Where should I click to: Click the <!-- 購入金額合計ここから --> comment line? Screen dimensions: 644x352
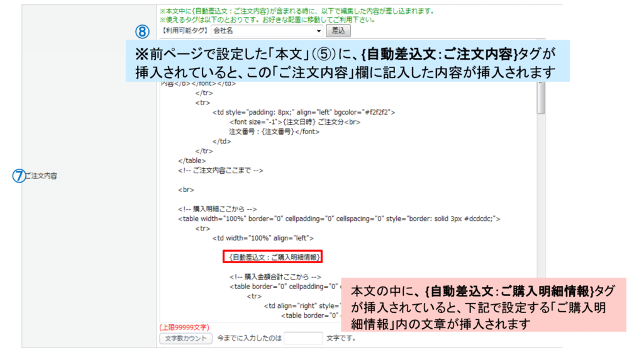coord(275,276)
